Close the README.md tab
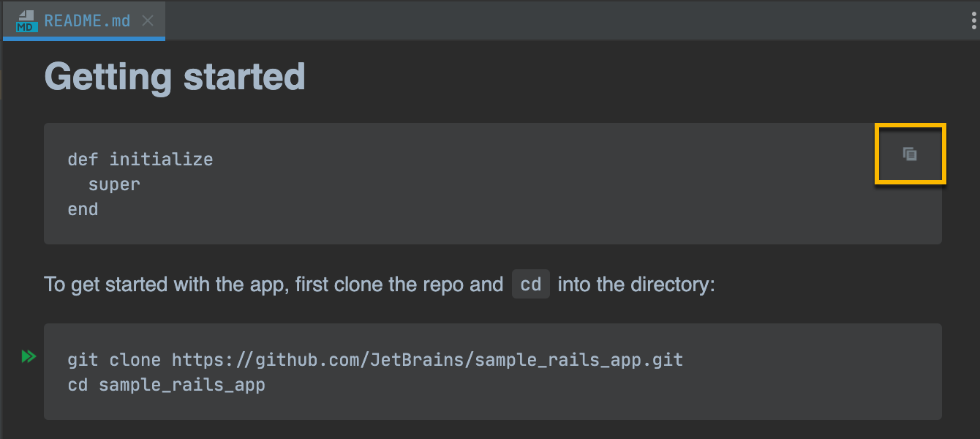980x439 pixels. (148, 20)
